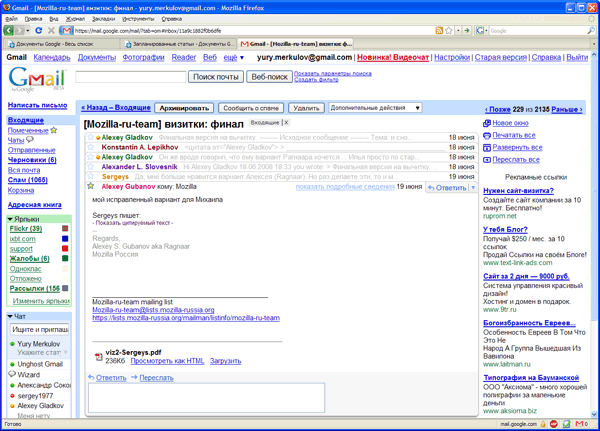Click the lock icon in status bar
The height and width of the screenshot is (431, 600).
point(543,424)
